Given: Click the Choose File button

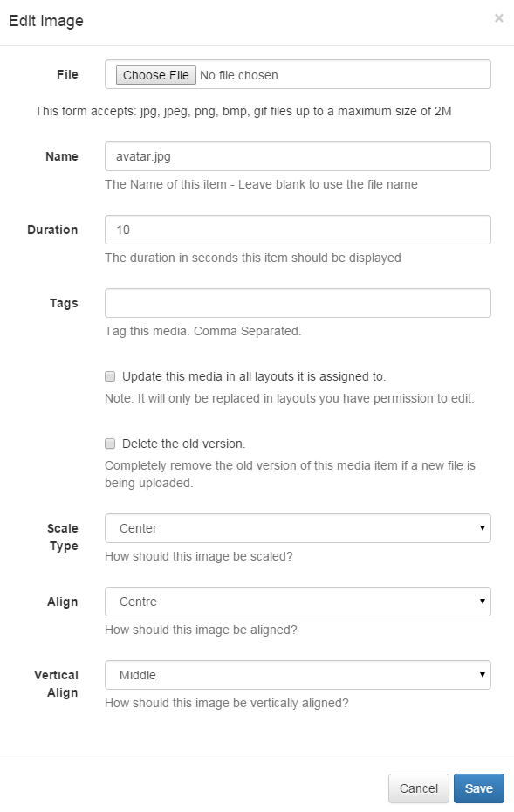Looking at the screenshot, I should 154,74.
